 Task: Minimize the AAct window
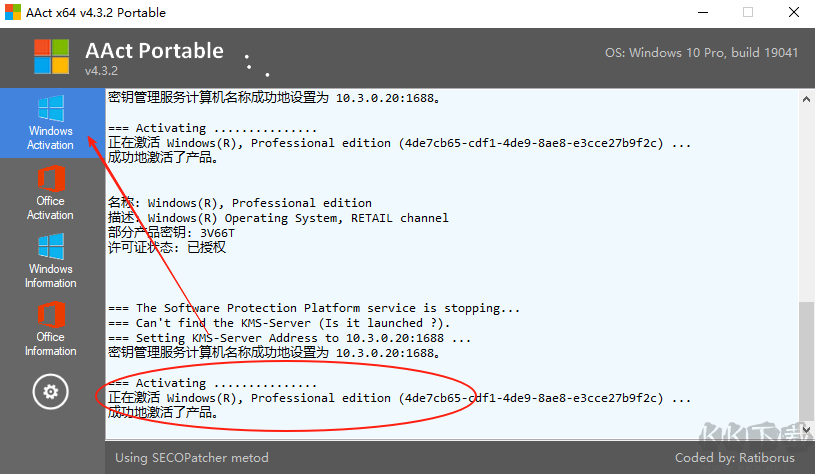pos(703,12)
